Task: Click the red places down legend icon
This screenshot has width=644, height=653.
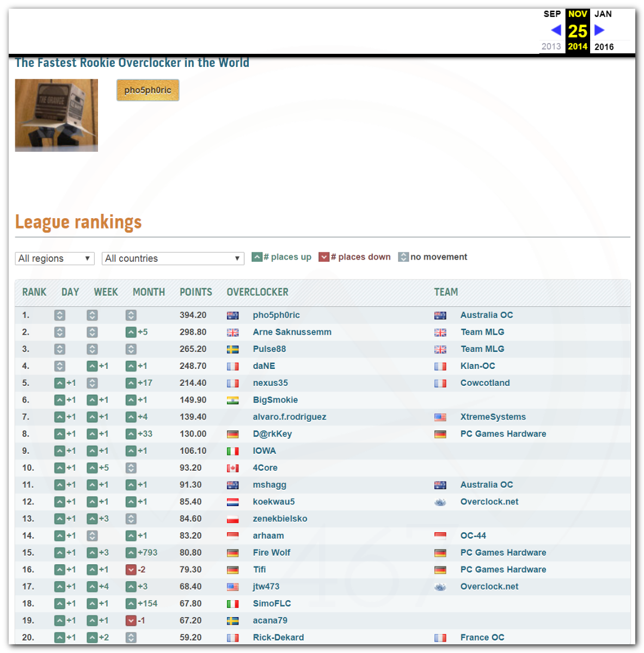Action: (x=324, y=257)
